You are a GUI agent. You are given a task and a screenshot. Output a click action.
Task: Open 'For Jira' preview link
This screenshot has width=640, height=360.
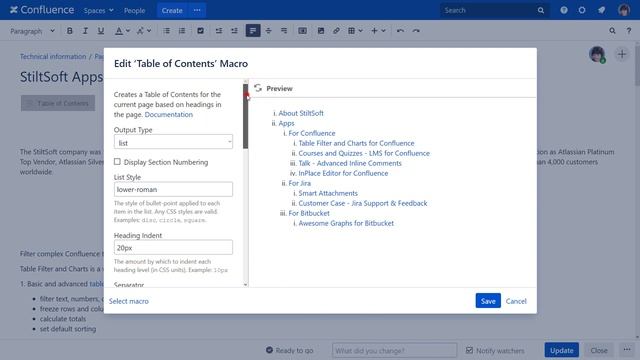(x=300, y=183)
